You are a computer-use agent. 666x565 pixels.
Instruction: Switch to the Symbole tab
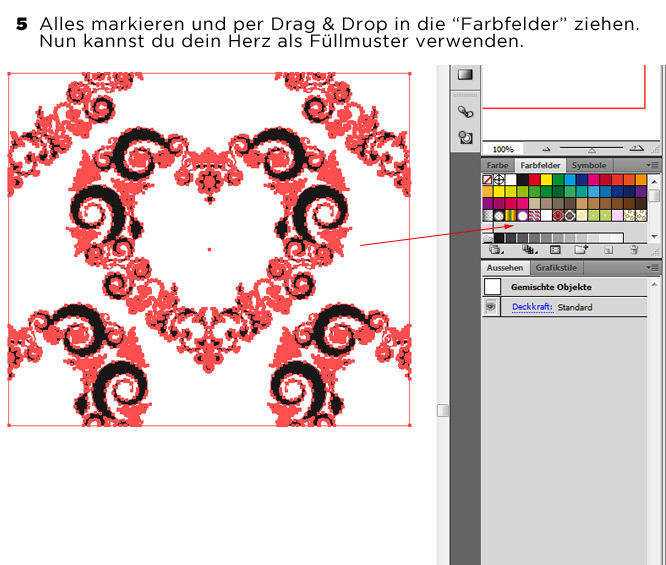588,165
